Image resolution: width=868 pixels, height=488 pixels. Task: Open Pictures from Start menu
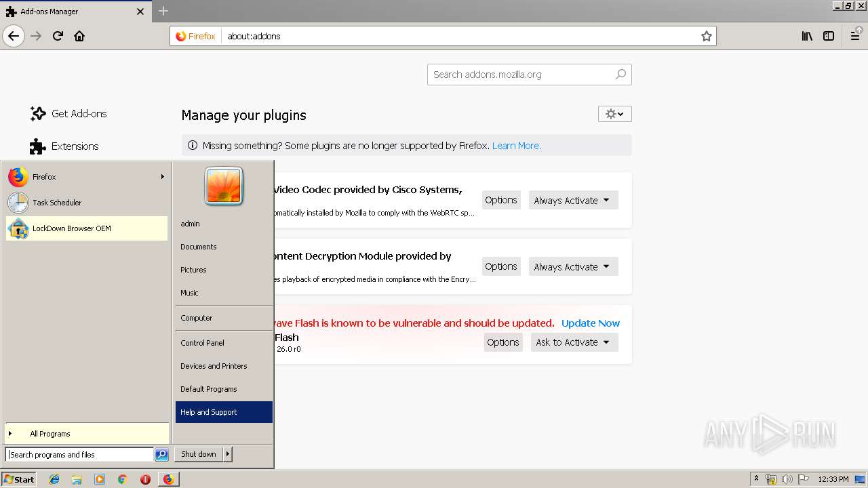click(224, 270)
